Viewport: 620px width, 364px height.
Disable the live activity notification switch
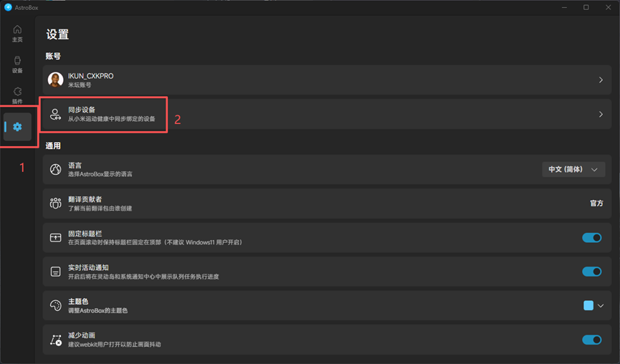[x=591, y=272]
